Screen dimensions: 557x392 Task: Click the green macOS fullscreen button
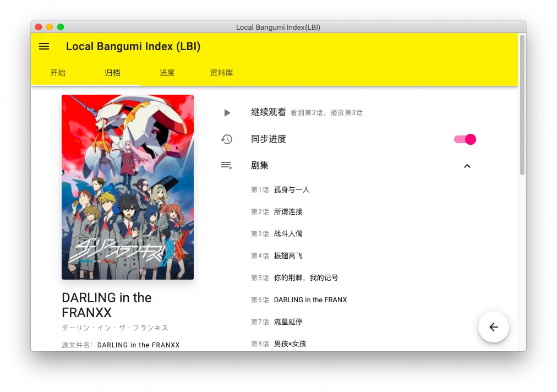(x=61, y=27)
